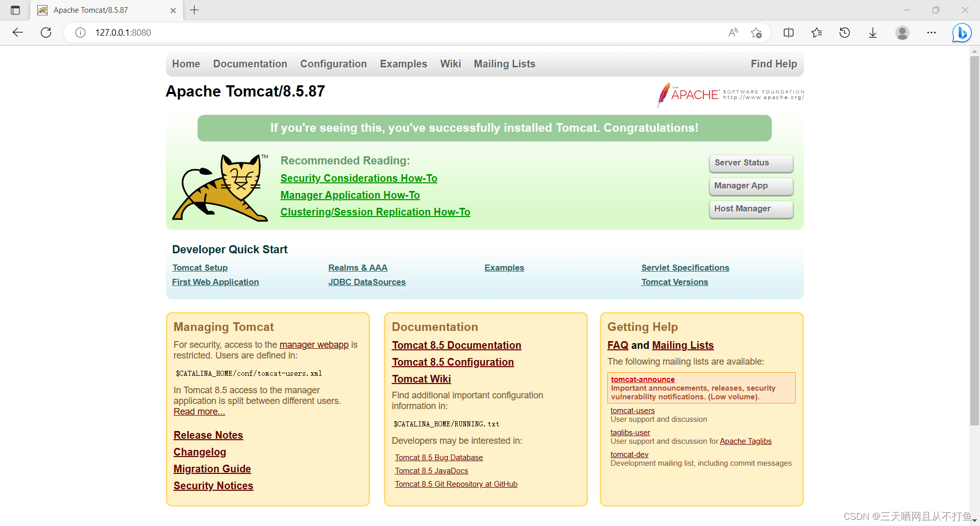Open the Favorites list icon

817,33
